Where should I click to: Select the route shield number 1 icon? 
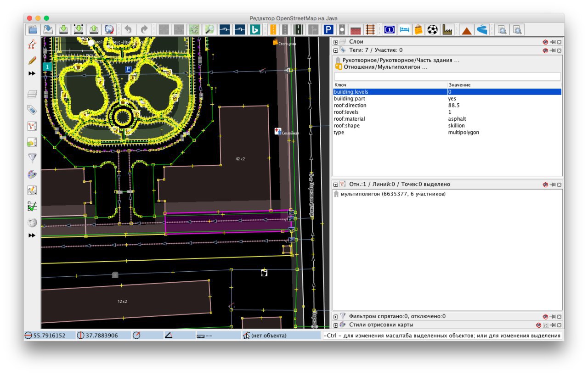pyautogui.click(x=390, y=29)
